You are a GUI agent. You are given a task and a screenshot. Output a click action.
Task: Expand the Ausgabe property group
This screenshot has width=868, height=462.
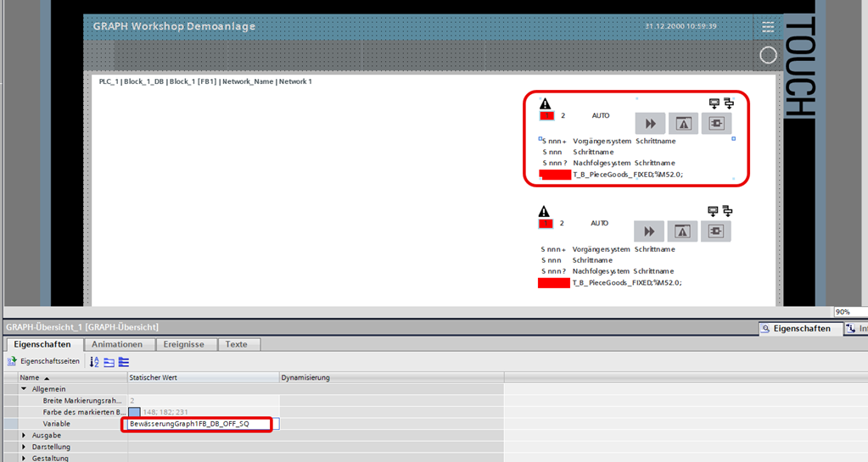(24, 436)
